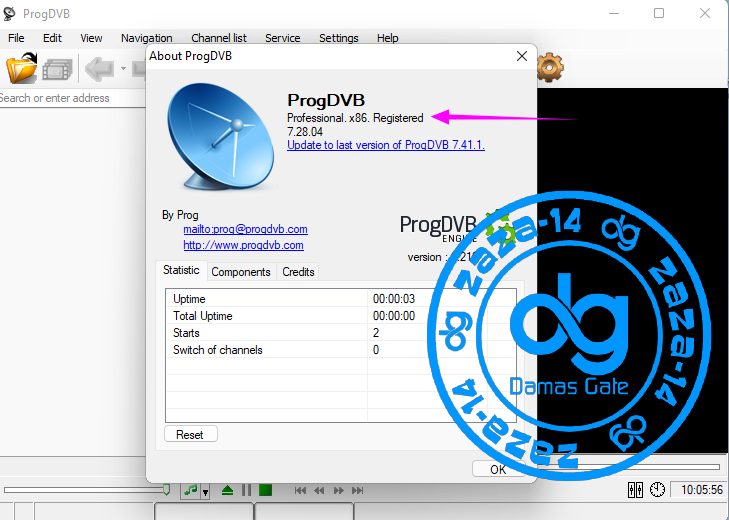
Task: Click the blue satellite dish logo
Action: 221,137
